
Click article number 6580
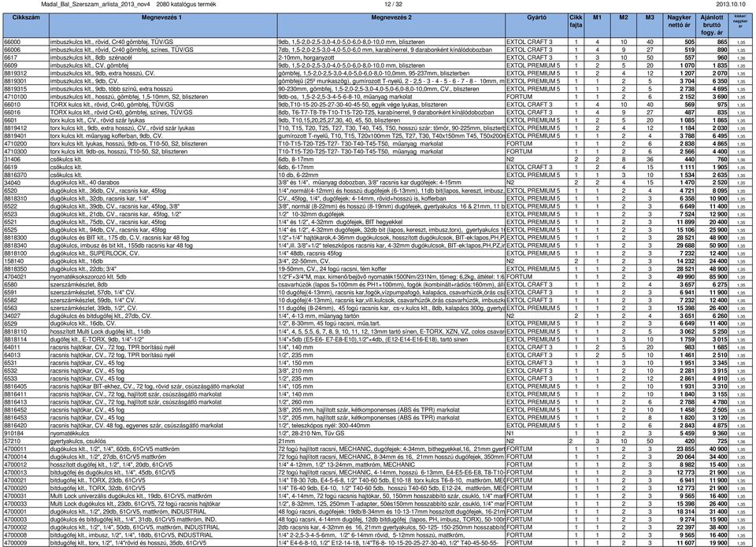pos(10,284)
